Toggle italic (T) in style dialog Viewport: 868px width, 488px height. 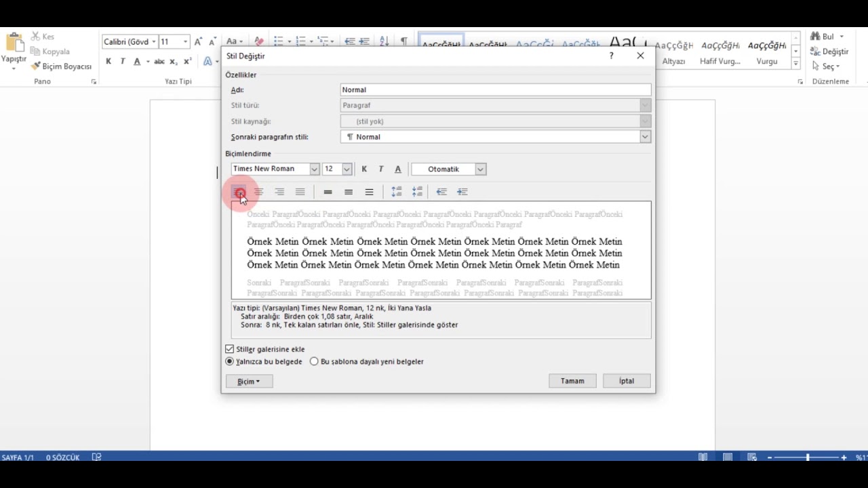pos(381,169)
